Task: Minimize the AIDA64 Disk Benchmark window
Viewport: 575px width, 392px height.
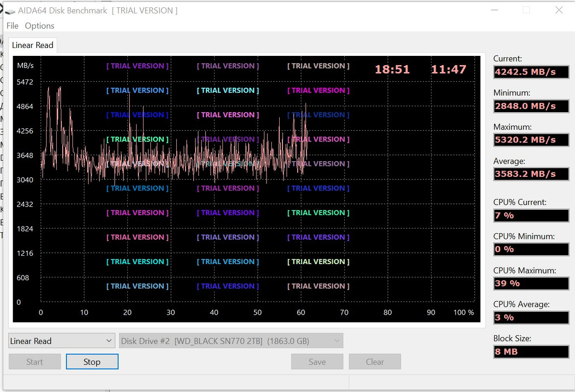Action: tap(495, 10)
